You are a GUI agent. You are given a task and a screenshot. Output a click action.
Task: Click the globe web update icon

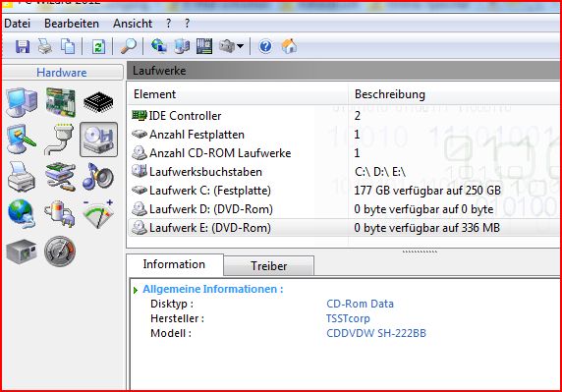tap(158, 46)
